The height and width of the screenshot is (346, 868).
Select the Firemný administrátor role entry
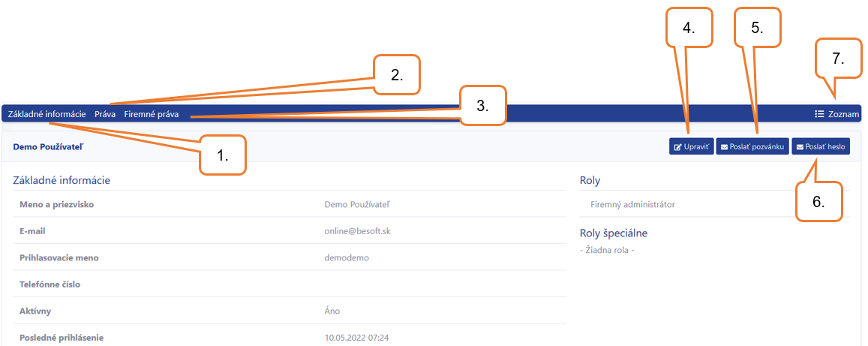[629, 204]
